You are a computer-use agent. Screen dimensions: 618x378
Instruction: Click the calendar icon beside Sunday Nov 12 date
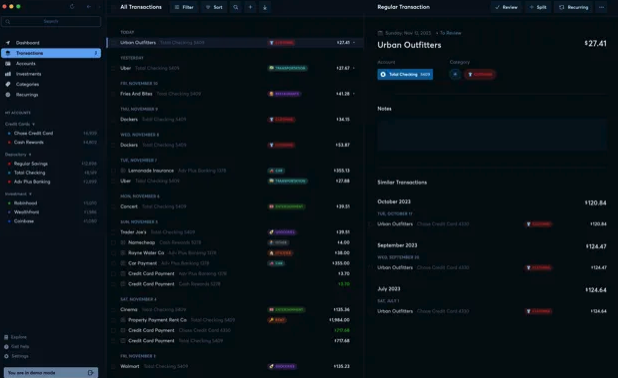click(380, 33)
